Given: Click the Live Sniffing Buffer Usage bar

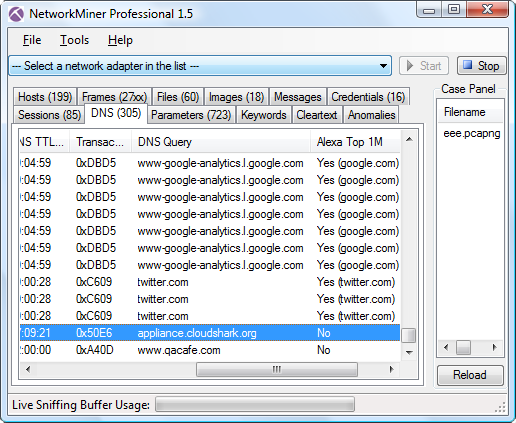Looking at the screenshot, I should tap(255, 405).
